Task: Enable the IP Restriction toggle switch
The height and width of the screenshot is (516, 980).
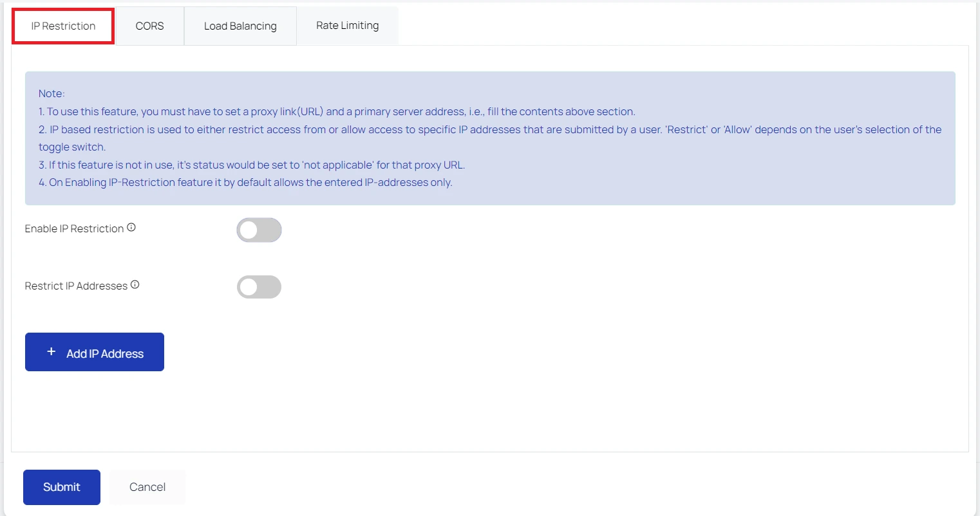Action: (x=259, y=230)
